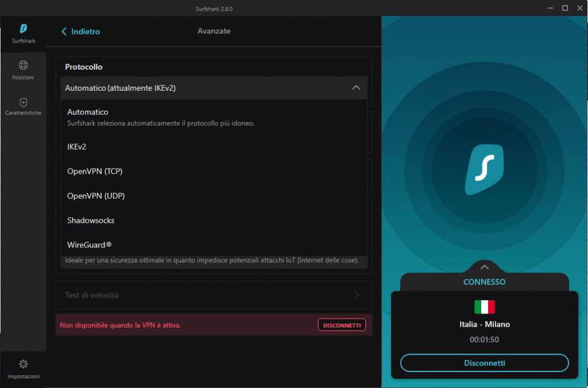
Task: Click the Avanzate page title
Action: coord(214,31)
